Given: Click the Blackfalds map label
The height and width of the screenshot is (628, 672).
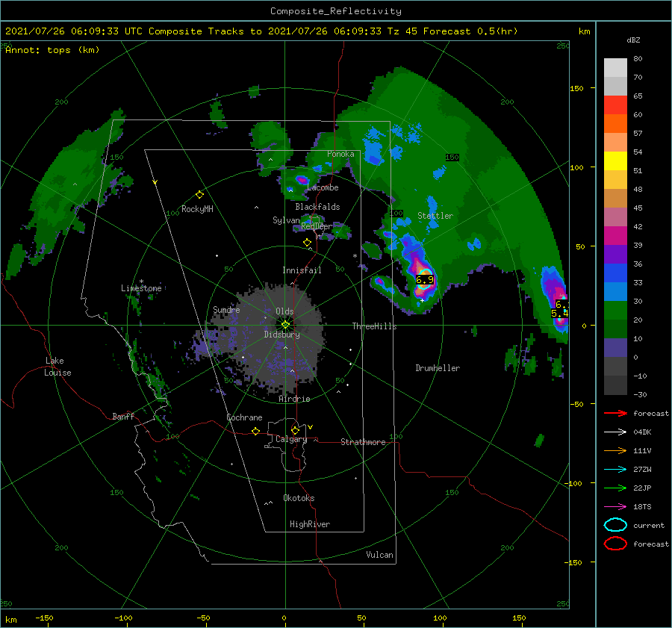Looking at the screenshot, I should [x=317, y=207].
